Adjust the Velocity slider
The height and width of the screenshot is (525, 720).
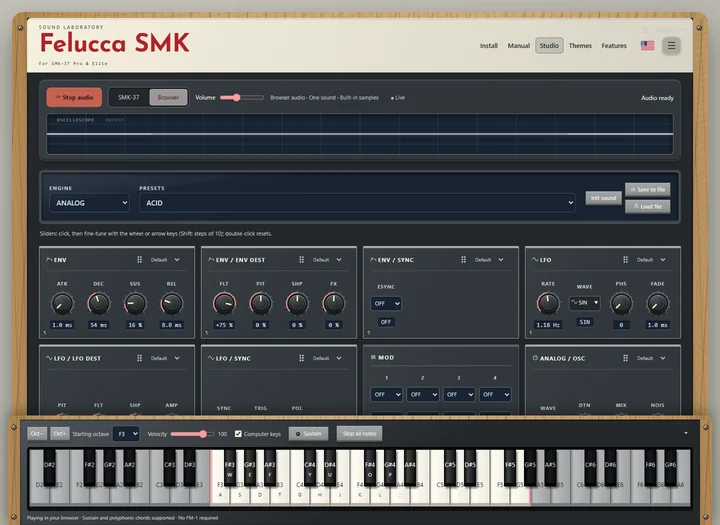(192, 434)
